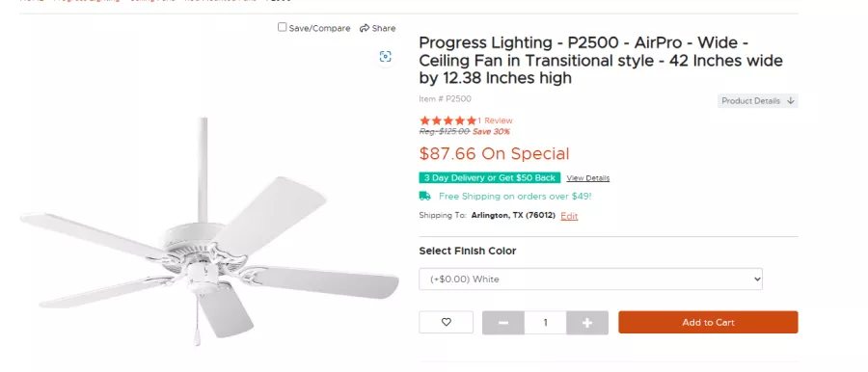Click the Share link text
The height and width of the screenshot is (372, 868).
[384, 28]
